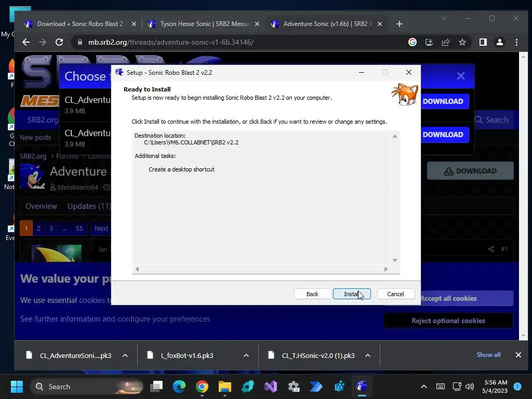Viewport: 532px width, 399px height.
Task: Click Reject optional cookies
Action: pos(448,321)
